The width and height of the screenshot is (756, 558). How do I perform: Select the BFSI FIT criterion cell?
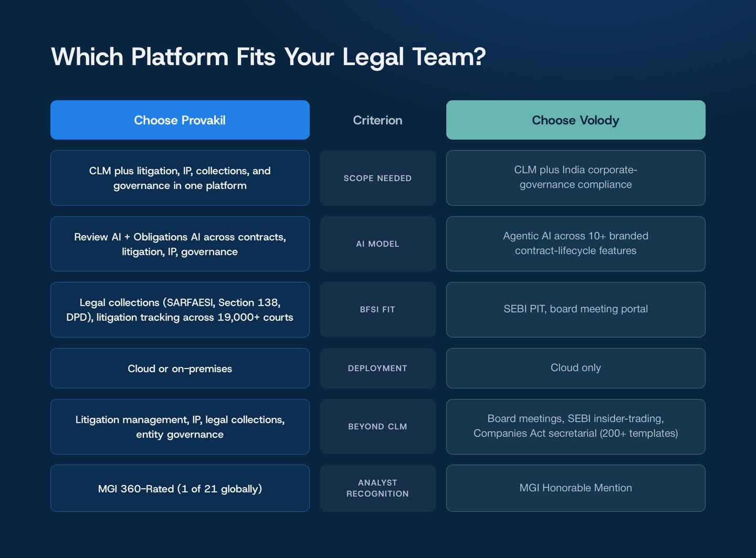[x=378, y=310]
